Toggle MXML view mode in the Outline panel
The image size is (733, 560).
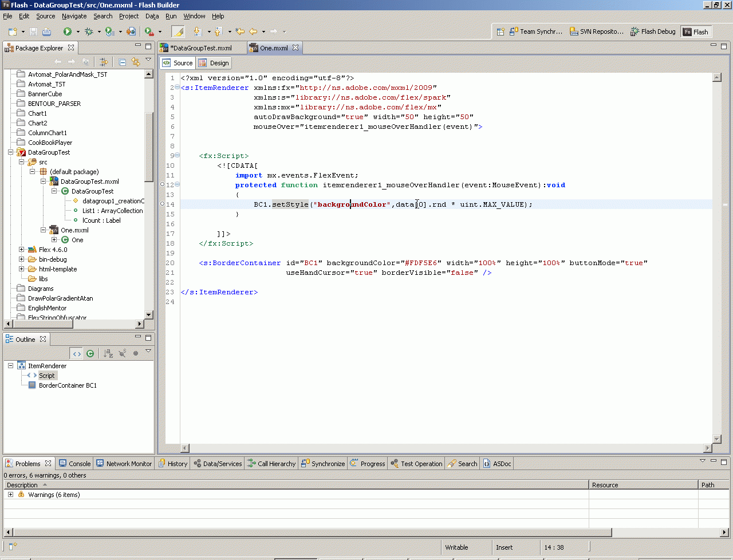76,354
